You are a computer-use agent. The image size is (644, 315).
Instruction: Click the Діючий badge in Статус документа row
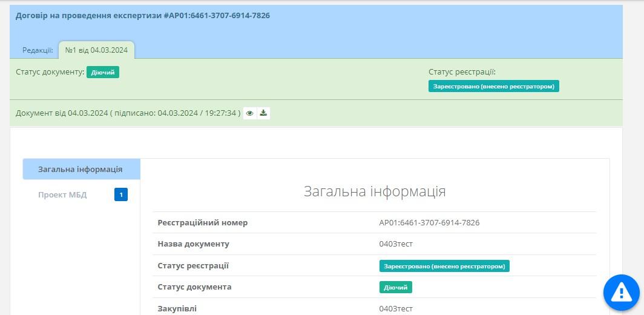point(395,287)
